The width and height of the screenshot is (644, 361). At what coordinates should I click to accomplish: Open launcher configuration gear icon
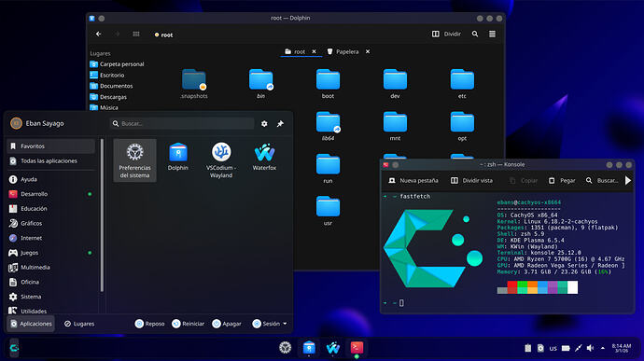264,124
